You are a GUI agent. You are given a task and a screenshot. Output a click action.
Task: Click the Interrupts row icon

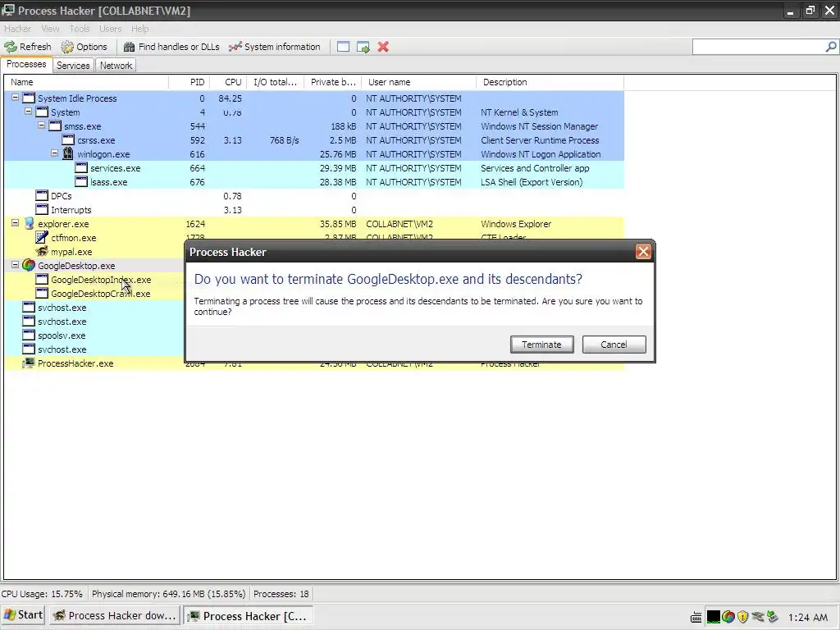tap(42, 209)
